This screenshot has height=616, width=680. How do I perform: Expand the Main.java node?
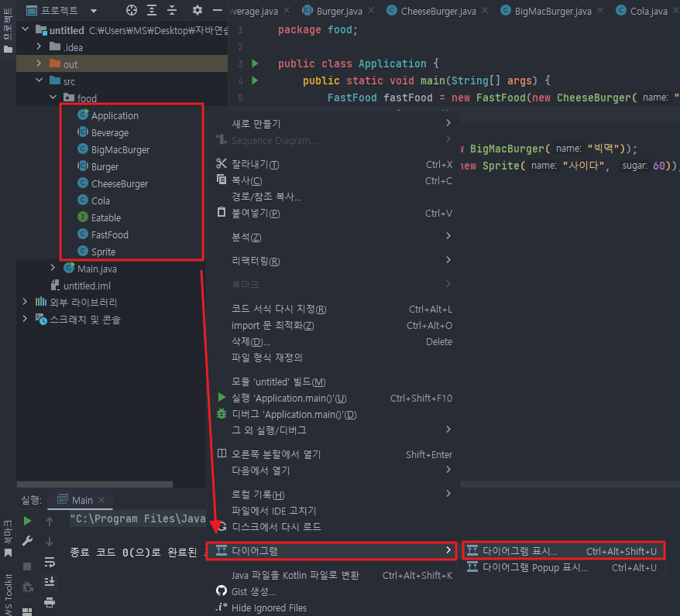tap(53, 268)
